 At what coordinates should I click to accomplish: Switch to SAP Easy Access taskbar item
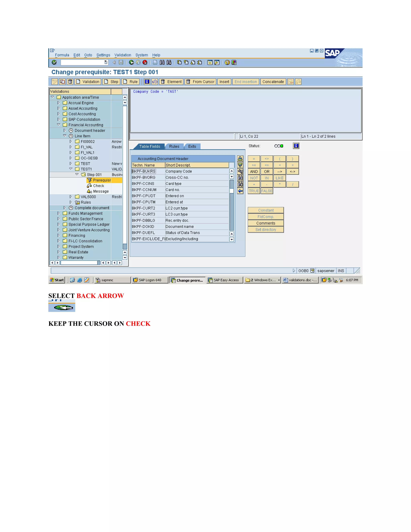(x=225, y=280)
